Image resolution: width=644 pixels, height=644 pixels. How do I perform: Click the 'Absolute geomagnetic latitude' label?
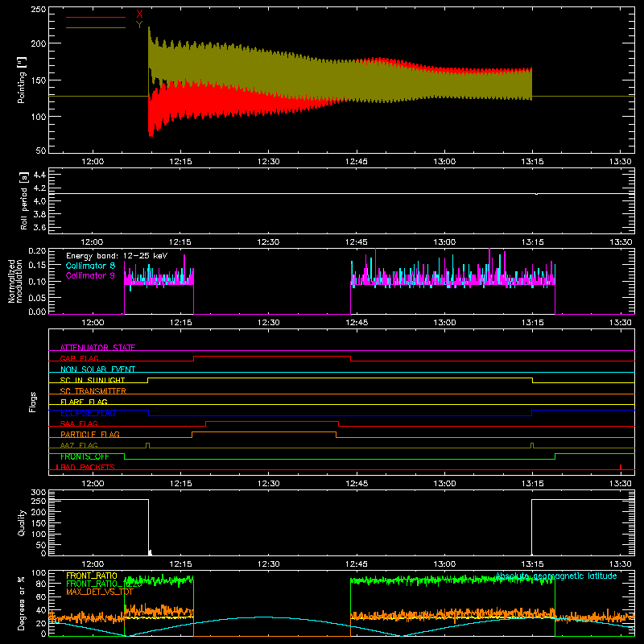[556, 576]
